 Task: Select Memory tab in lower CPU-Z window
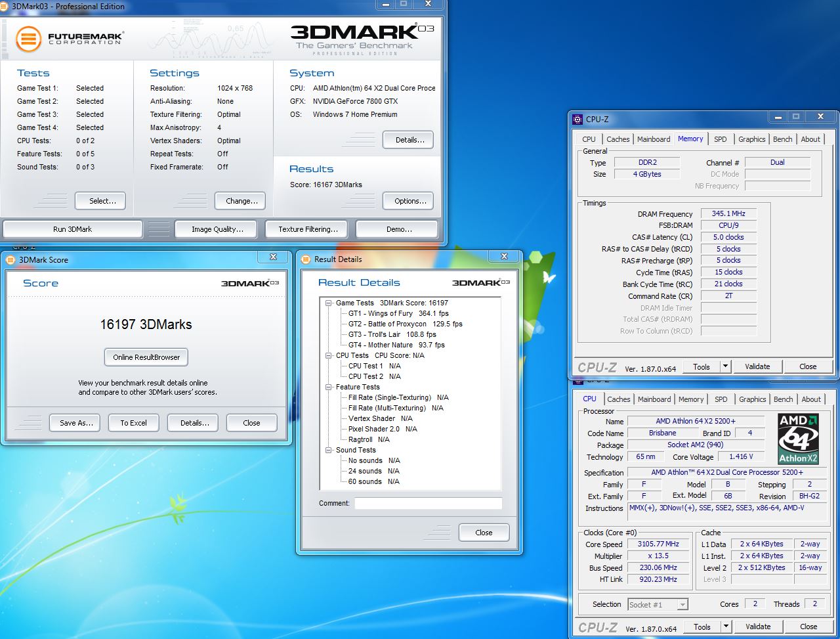691,399
